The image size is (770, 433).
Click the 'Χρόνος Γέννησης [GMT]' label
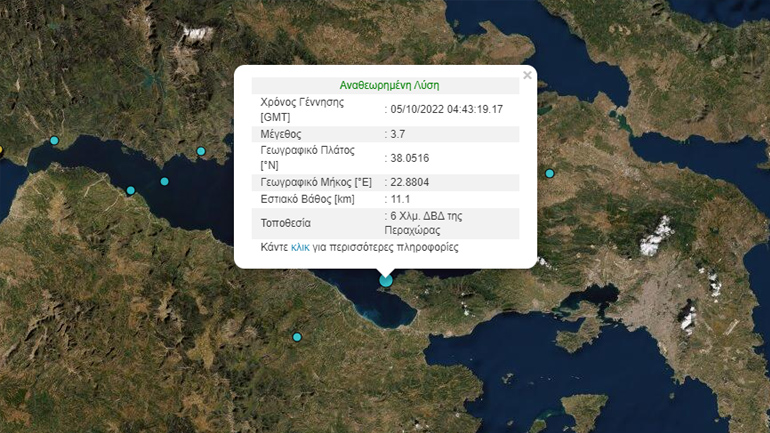click(302, 109)
